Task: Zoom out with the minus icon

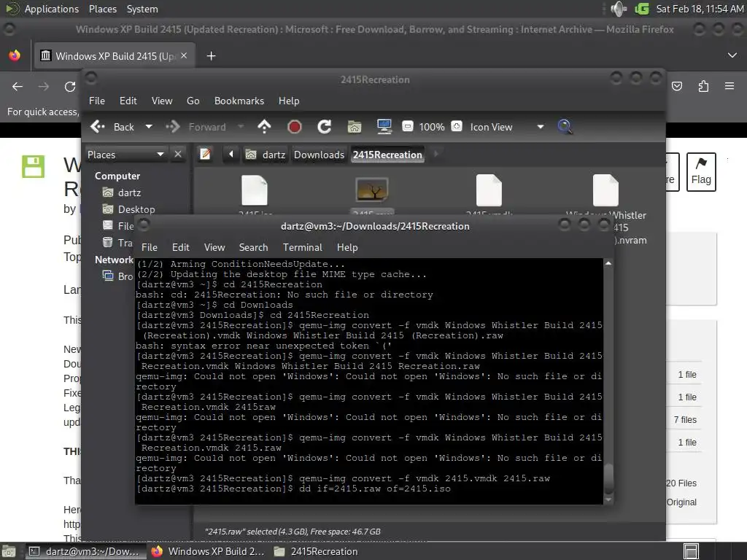Action: [x=407, y=126]
